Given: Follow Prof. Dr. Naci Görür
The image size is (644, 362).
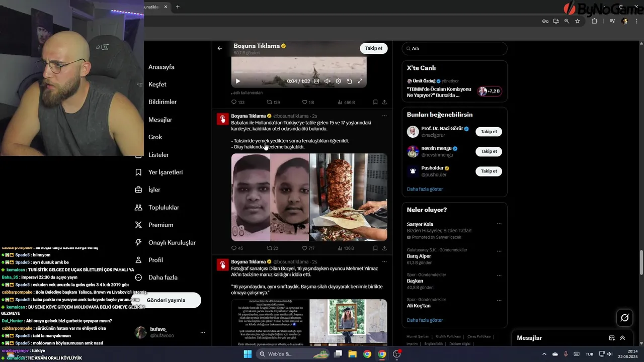Looking at the screenshot, I should click(489, 132).
